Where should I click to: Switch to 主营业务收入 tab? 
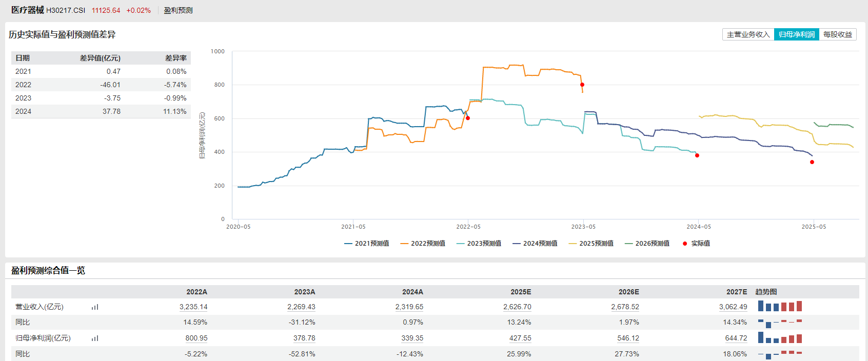(x=748, y=34)
